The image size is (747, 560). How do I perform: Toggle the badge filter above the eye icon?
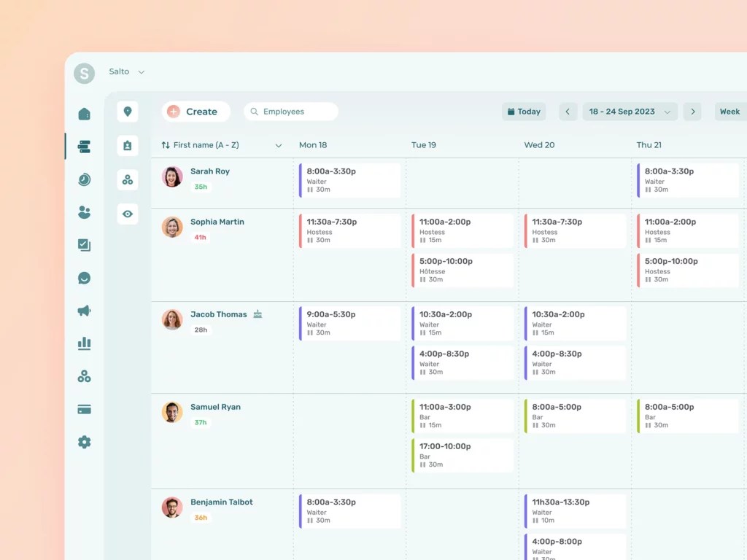128,145
